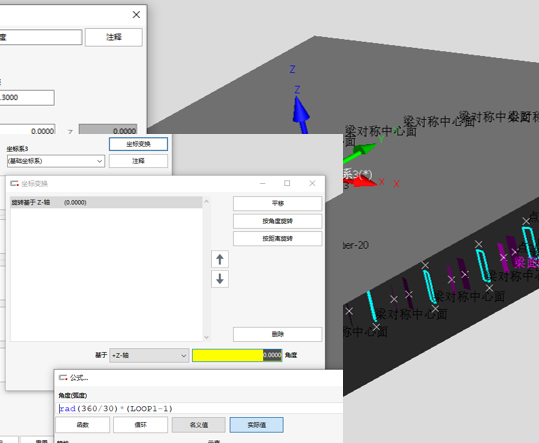Image resolution: width=539 pixels, height=443 pixels.
Task: Maximize the 坐标变换 dialog window
Action: [287, 183]
